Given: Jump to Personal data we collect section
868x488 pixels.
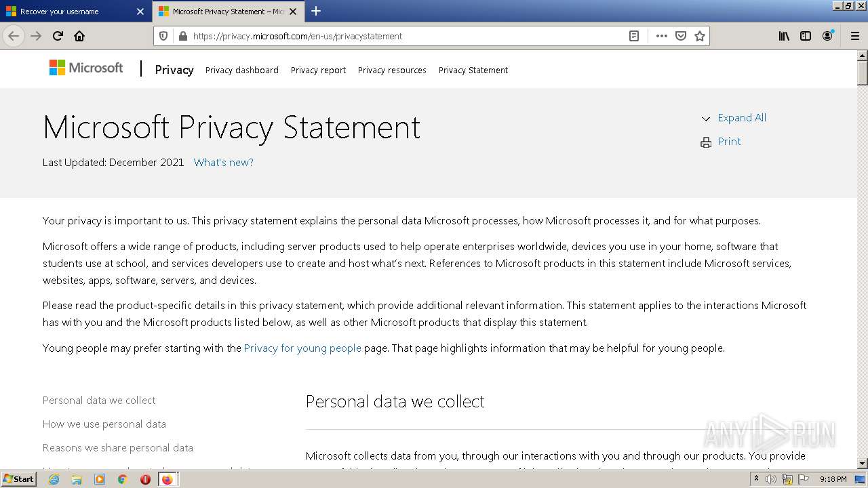Looking at the screenshot, I should click(x=99, y=401).
